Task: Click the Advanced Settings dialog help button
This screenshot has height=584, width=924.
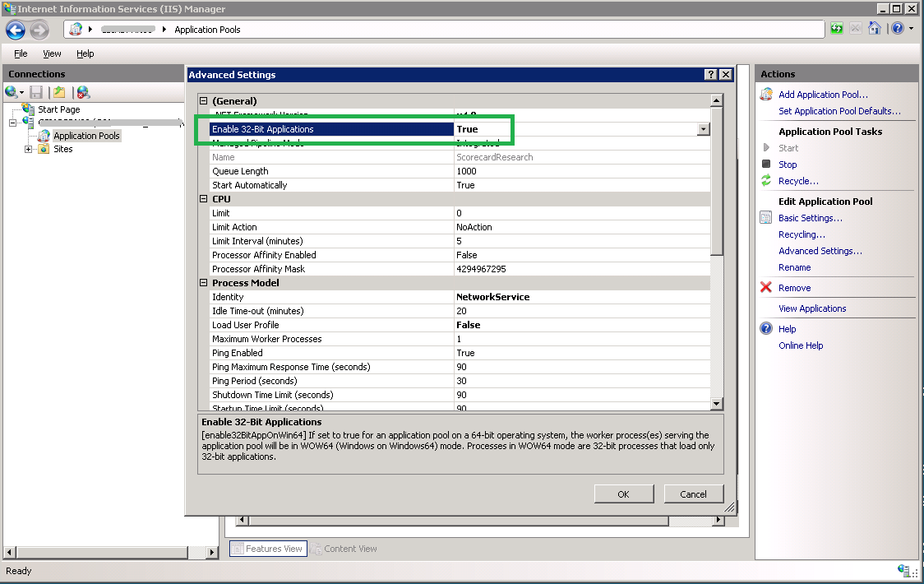Action: point(711,74)
